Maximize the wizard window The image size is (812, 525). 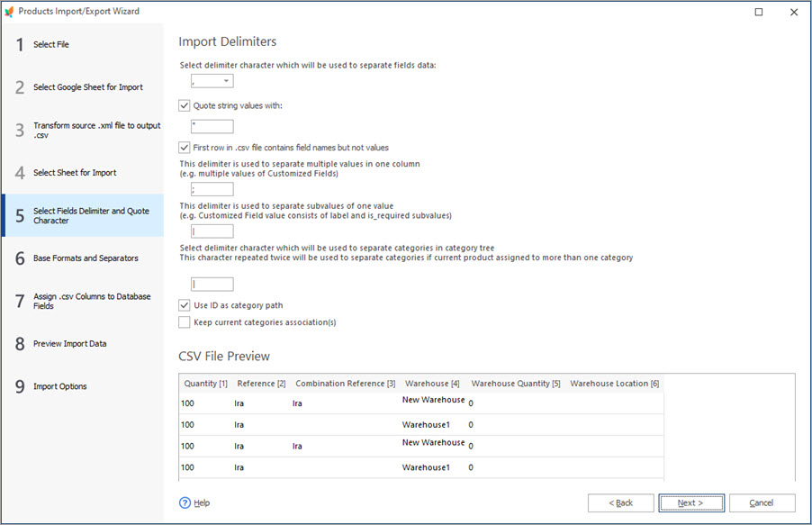[759, 12]
